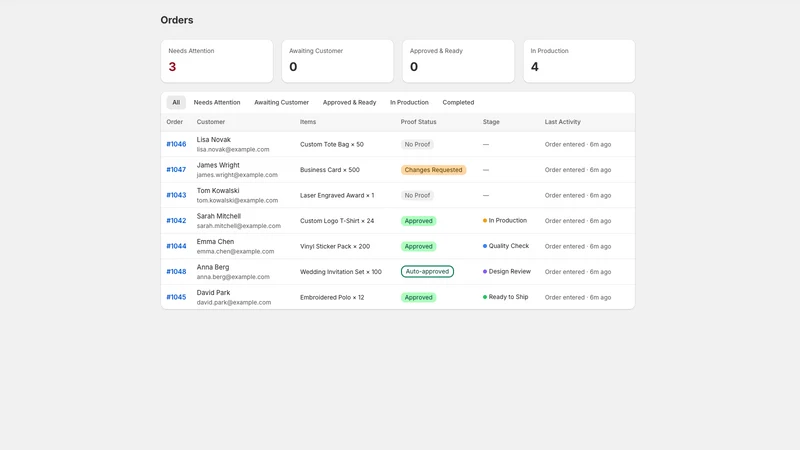Click Last Activity text in #1046 row

click(x=578, y=144)
